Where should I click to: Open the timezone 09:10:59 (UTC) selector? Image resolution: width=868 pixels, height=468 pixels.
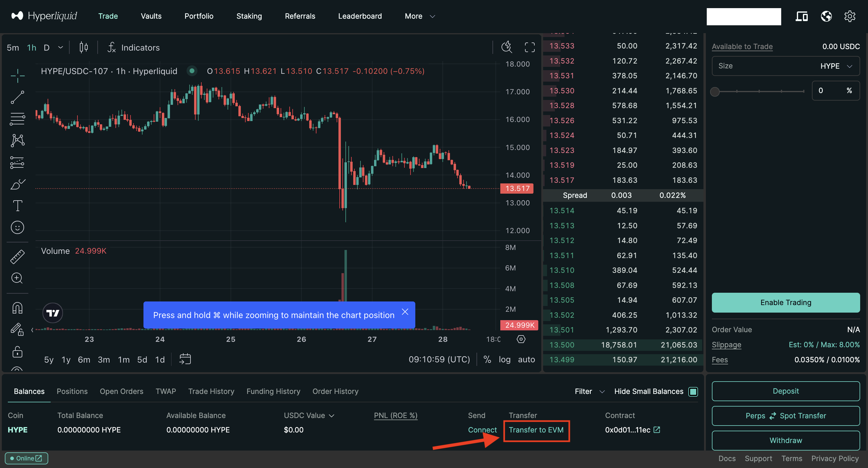(439, 359)
